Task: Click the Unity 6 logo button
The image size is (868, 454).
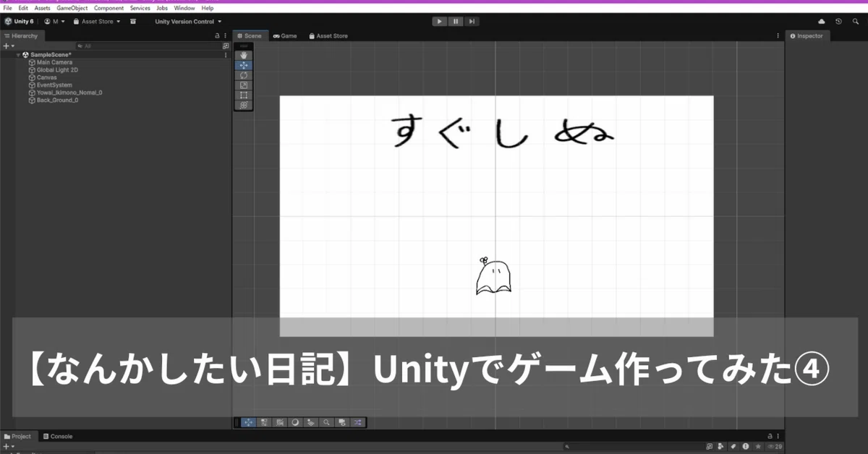Action: coord(19,22)
